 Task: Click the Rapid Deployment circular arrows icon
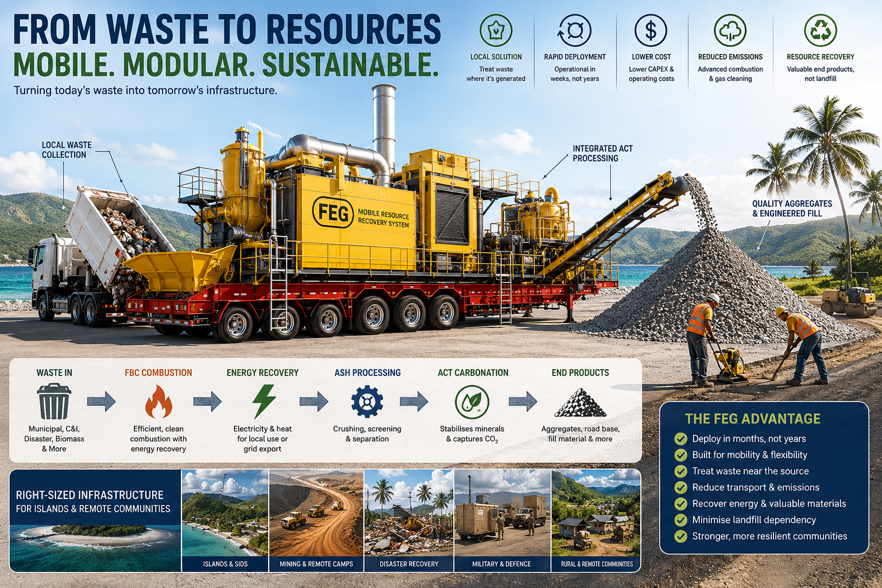click(x=574, y=30)
